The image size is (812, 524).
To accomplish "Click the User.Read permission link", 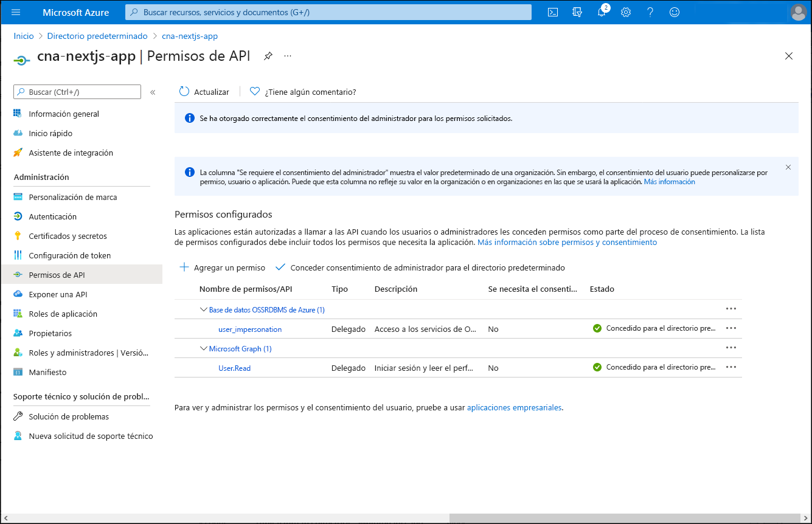I will click(234, 368).
